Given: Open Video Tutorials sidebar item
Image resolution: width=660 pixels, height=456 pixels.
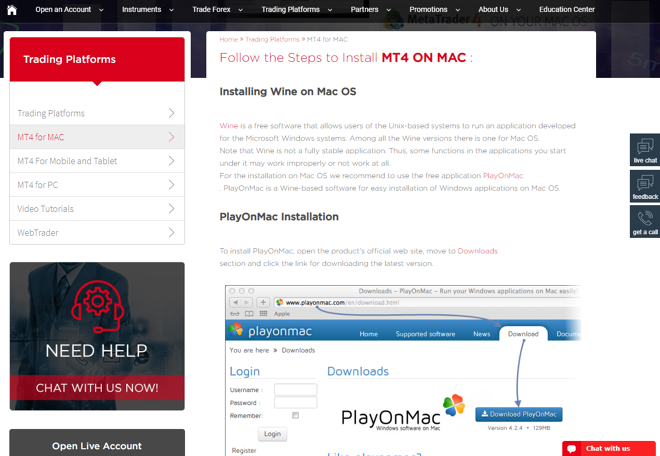Looking at the screenshot, I should pos(97,209).
